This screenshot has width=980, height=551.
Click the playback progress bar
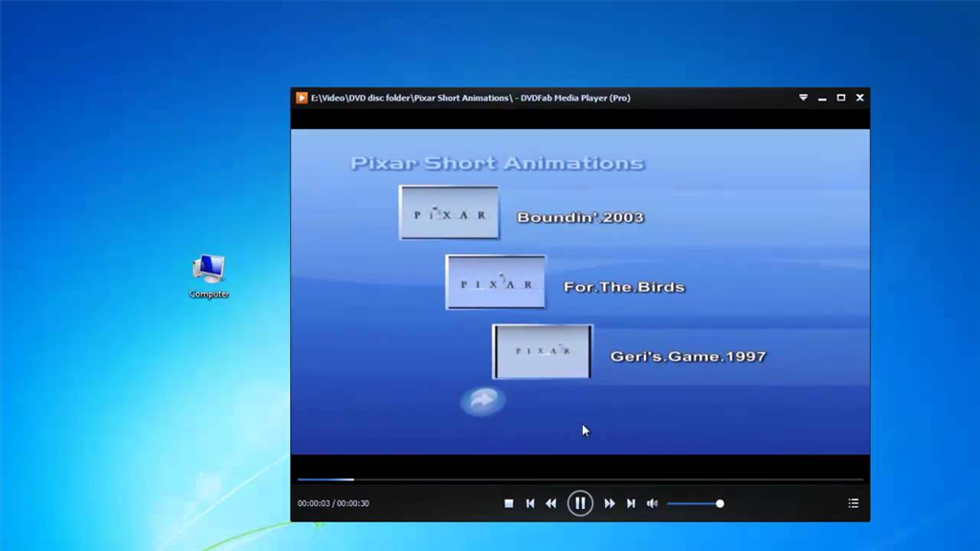[580, 480]
